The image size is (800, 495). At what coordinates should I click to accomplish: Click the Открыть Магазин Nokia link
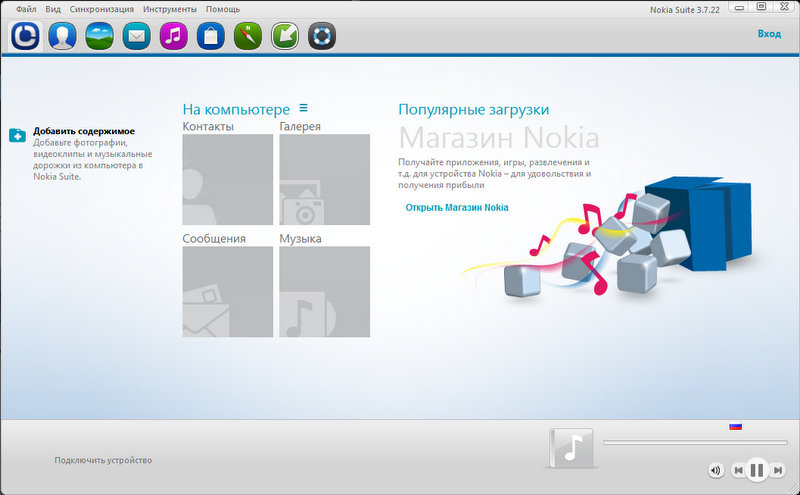click(x=457, y=207)
